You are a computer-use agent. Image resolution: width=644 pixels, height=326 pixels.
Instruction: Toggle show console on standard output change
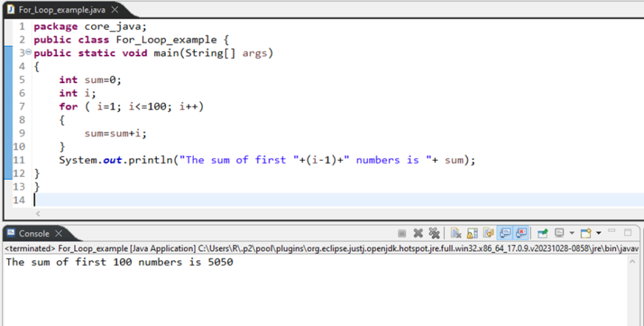[505, 233]
